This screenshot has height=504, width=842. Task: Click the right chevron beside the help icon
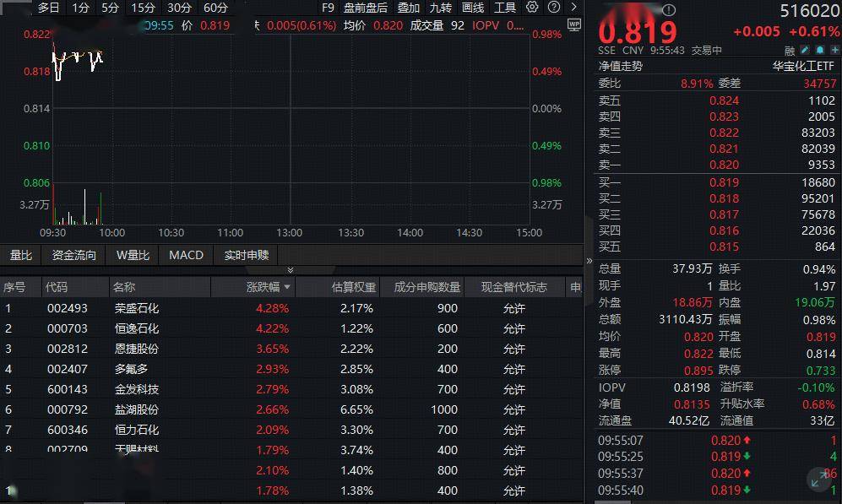click(x=574, y=7)
